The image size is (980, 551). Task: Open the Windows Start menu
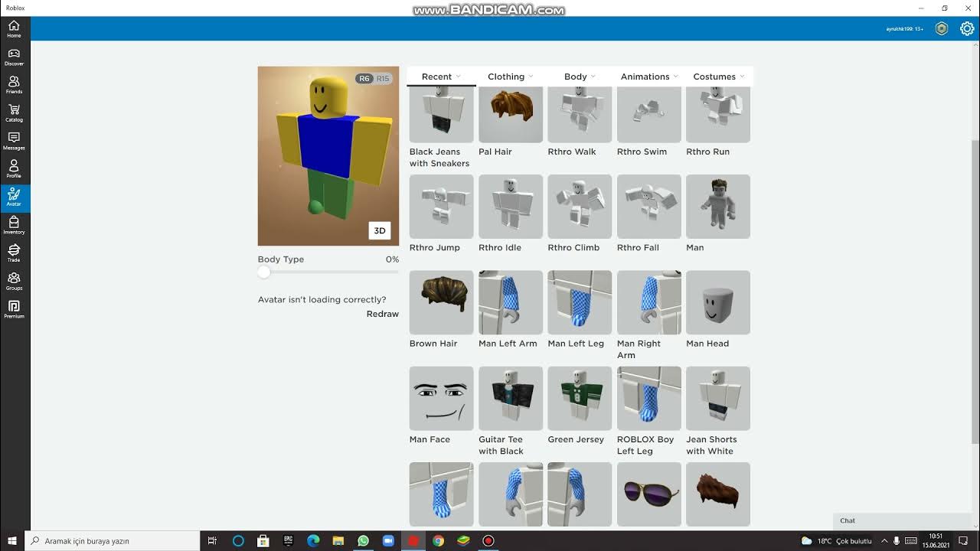click(12, 541)
